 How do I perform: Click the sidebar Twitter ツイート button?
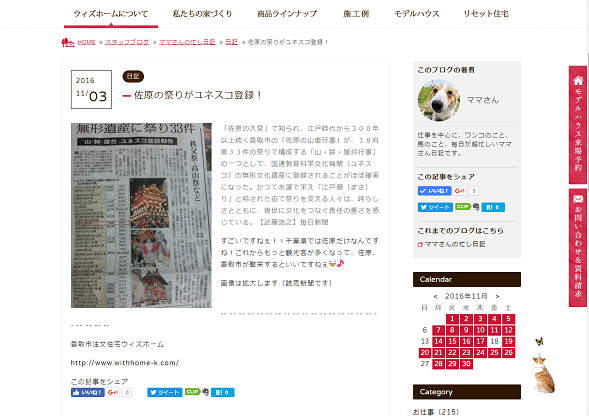435,207
